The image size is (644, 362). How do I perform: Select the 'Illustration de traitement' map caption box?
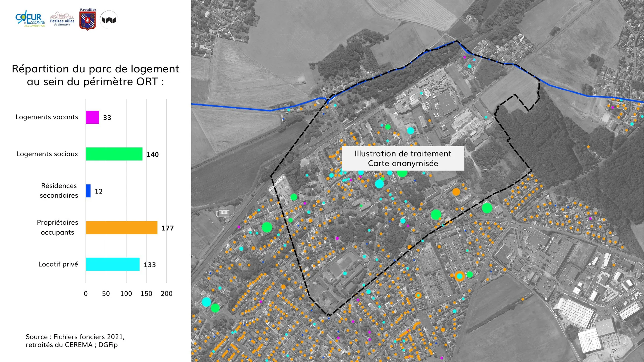tap(403, 158)
